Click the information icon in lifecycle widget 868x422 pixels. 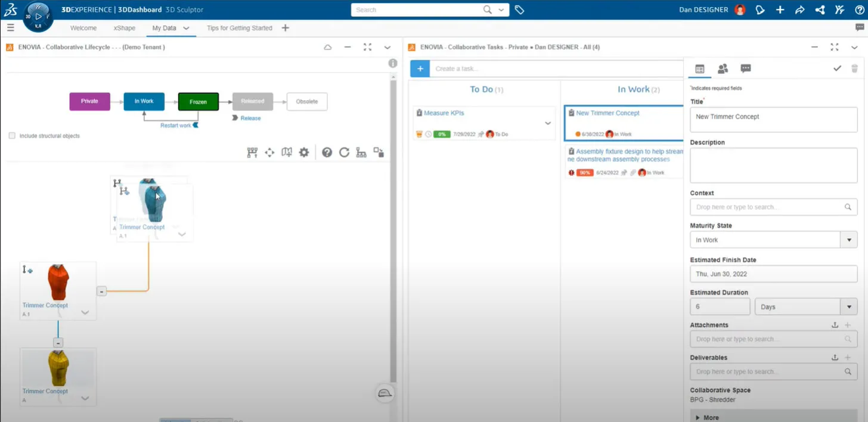click(x=393, y=63)
